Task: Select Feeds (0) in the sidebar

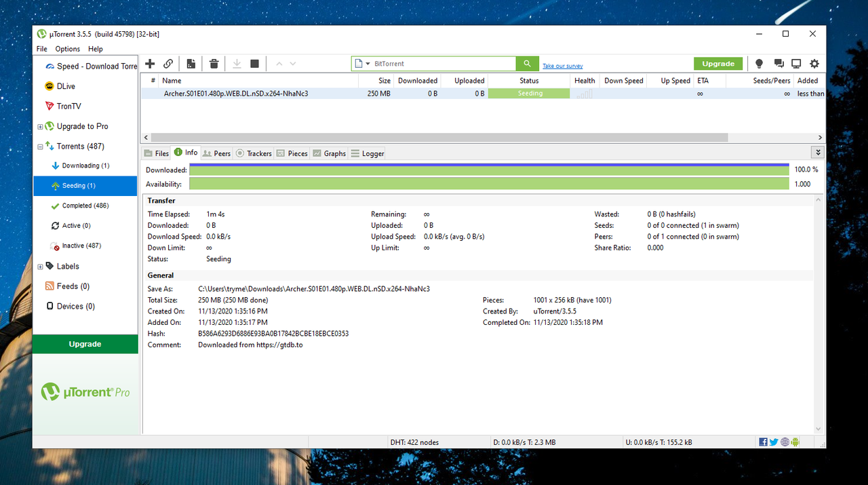Action: pos(85,286)
